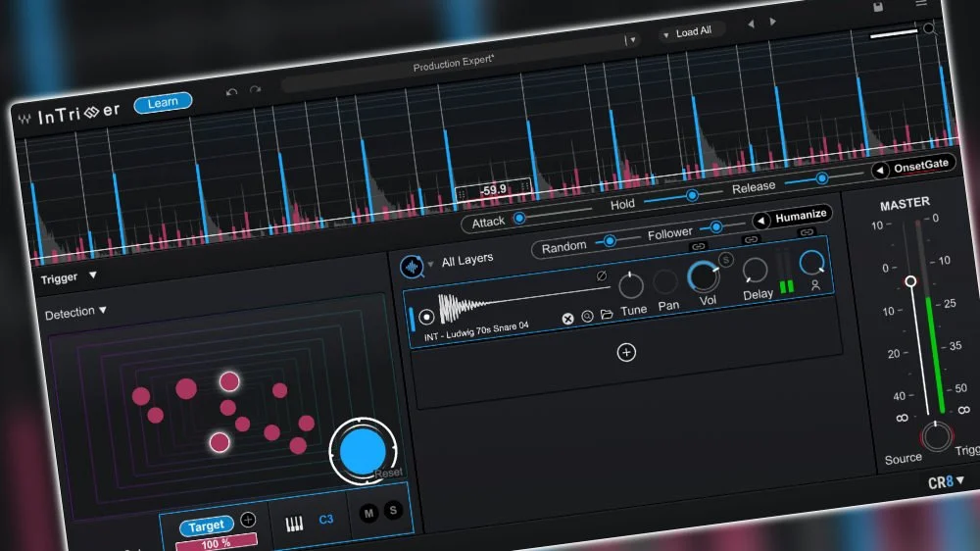Open the preset list arrow beside preset name
Screen dimensions: 980x551
(x=632, y=40)
